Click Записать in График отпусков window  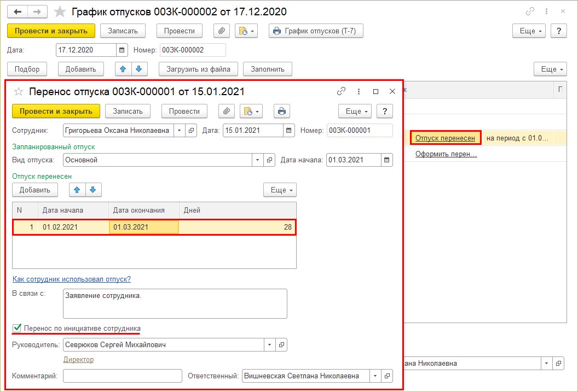(x=123, y=31)
